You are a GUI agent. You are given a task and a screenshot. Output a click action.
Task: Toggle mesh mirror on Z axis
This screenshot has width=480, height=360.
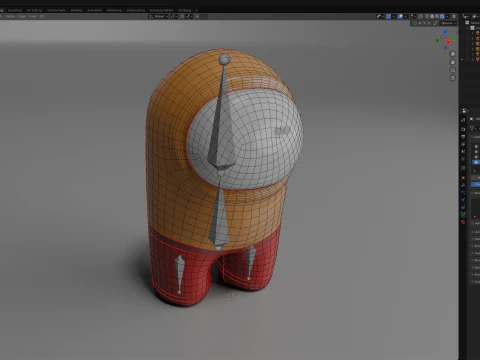pyautogui.click(x=429, y=23)
